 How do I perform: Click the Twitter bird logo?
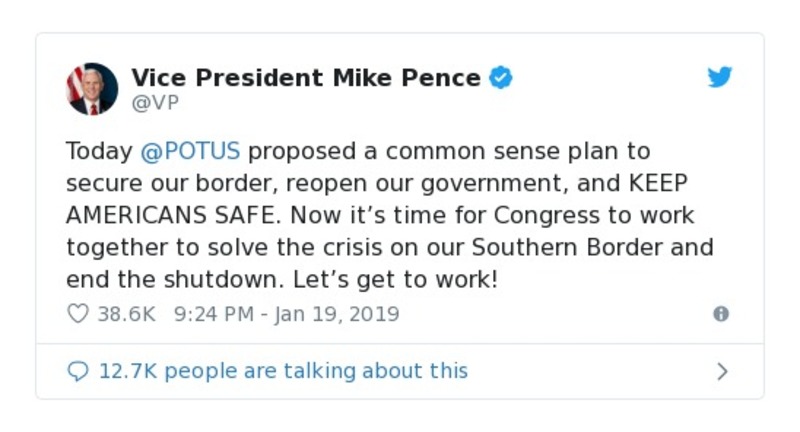point(720,78)
